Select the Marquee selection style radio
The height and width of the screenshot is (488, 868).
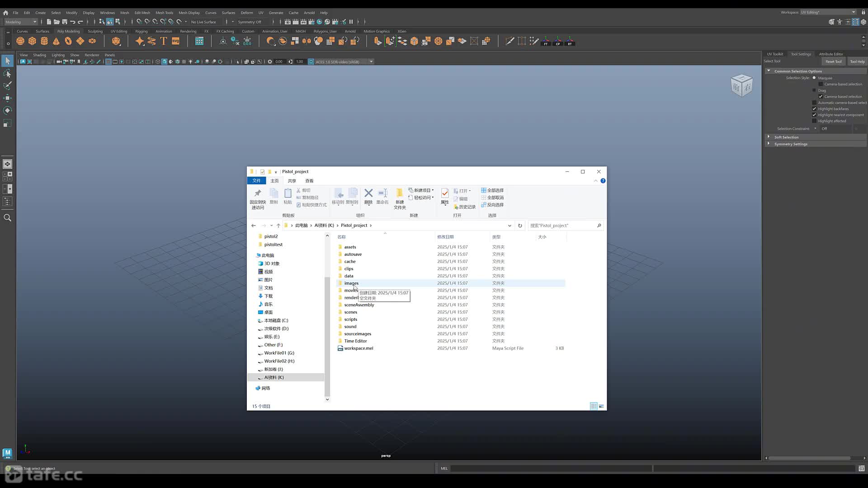tap(814, 78)
